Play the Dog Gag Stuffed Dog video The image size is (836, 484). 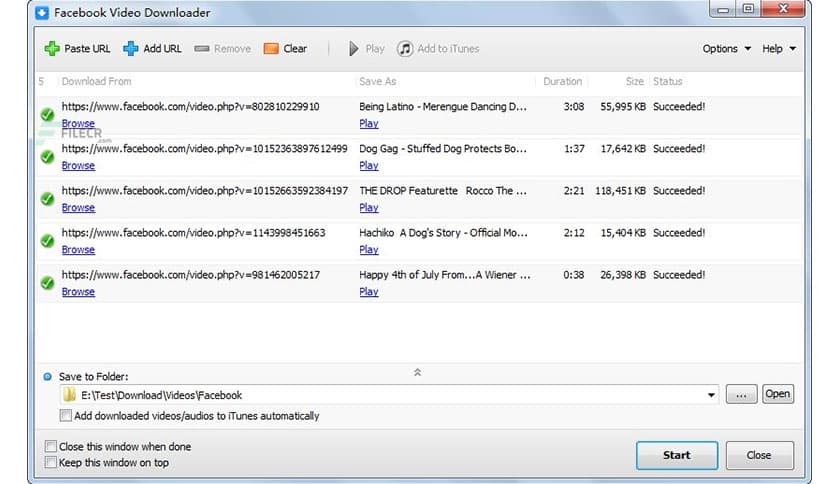click(x=368, y=165)
